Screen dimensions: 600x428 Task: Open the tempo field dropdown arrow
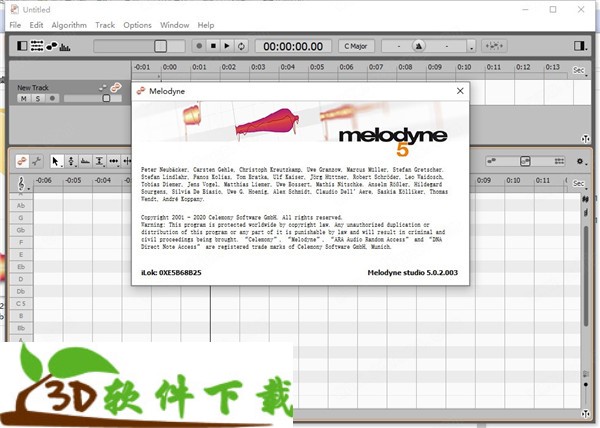(x=471, y=47)
